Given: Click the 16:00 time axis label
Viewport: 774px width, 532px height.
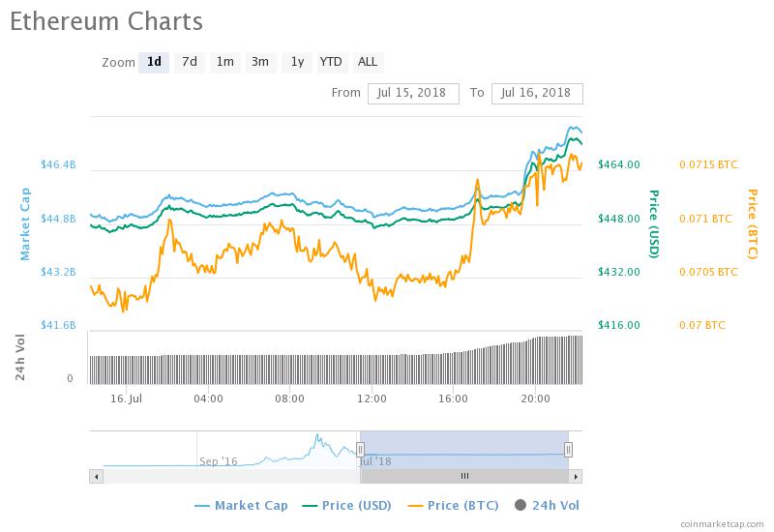Looking at the screenshot, I should click(453, 399).
